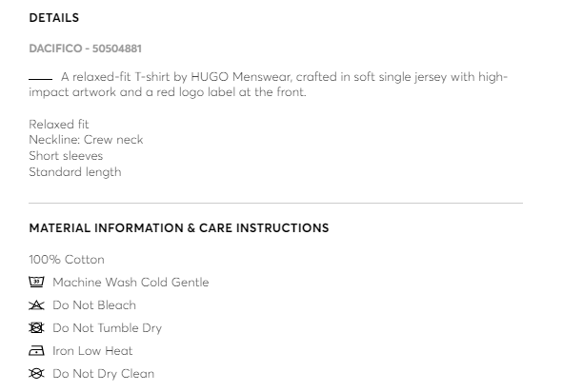Click the Relaxed fit detail line

59,124
